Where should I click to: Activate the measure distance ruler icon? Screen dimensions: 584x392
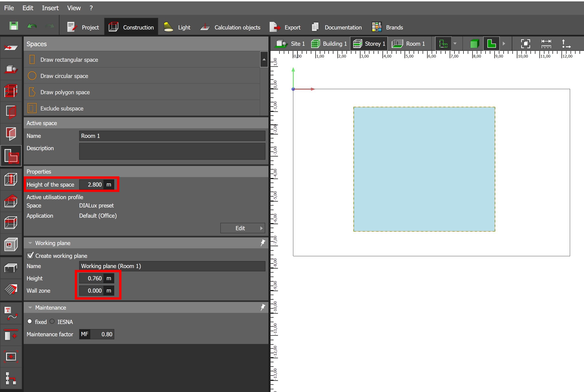tap(546, 44)
